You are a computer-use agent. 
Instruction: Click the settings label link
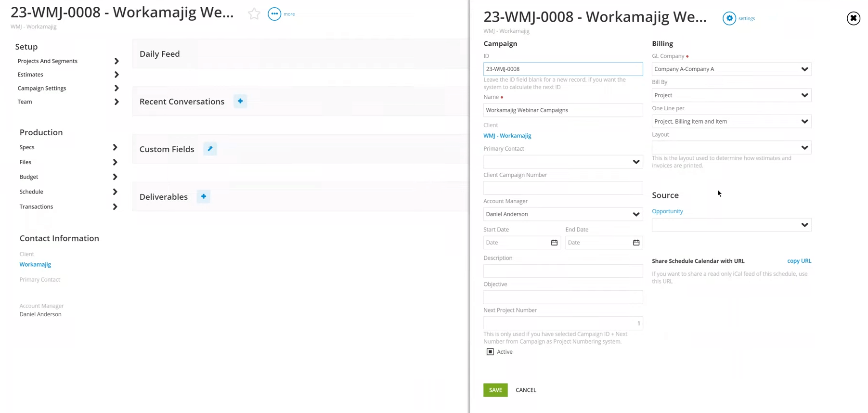(x=747, y=18)
